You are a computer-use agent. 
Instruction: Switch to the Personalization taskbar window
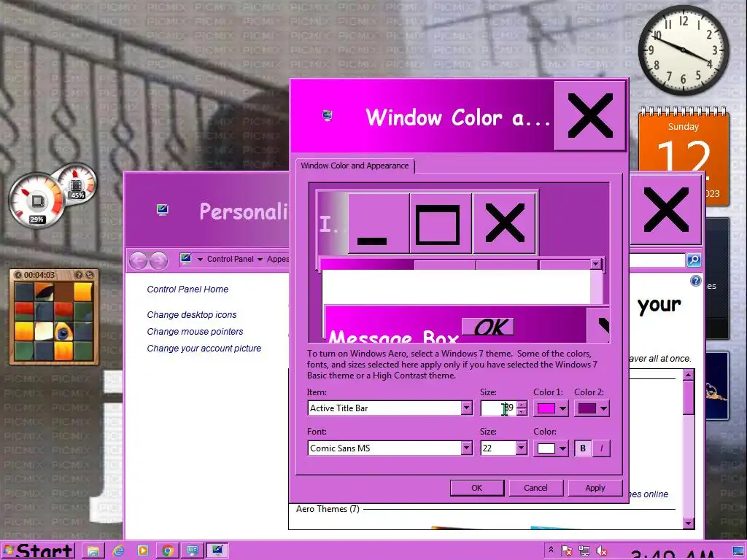tap(217, 551)
